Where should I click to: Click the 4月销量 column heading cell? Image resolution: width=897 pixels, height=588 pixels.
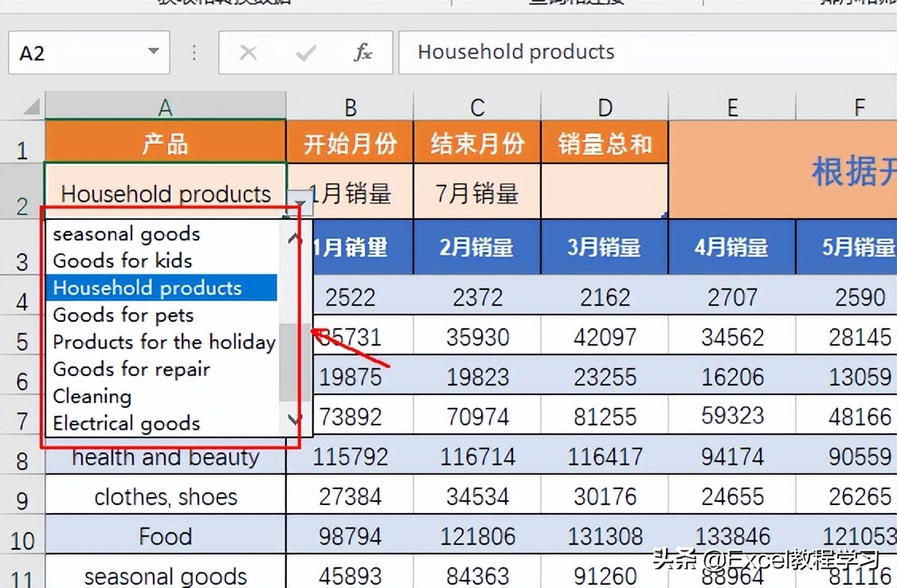732,247
